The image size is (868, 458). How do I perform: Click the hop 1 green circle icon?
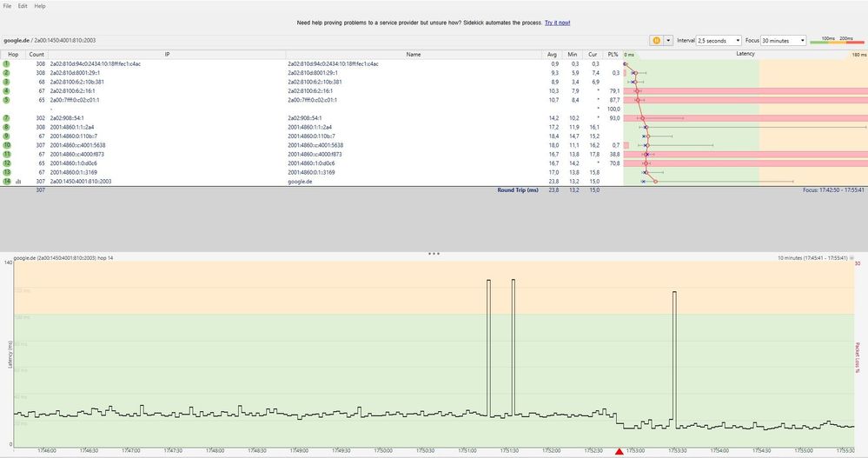(x=7, y=63)
